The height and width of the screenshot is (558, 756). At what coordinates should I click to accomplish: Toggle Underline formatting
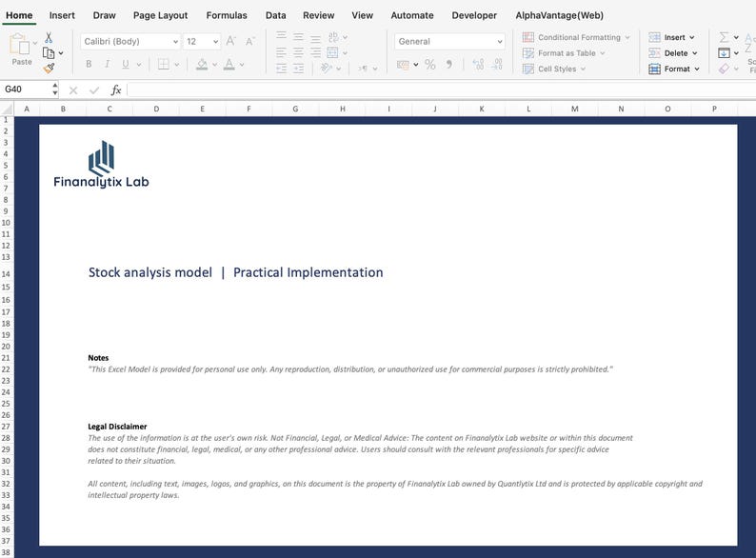coord(126,64)
